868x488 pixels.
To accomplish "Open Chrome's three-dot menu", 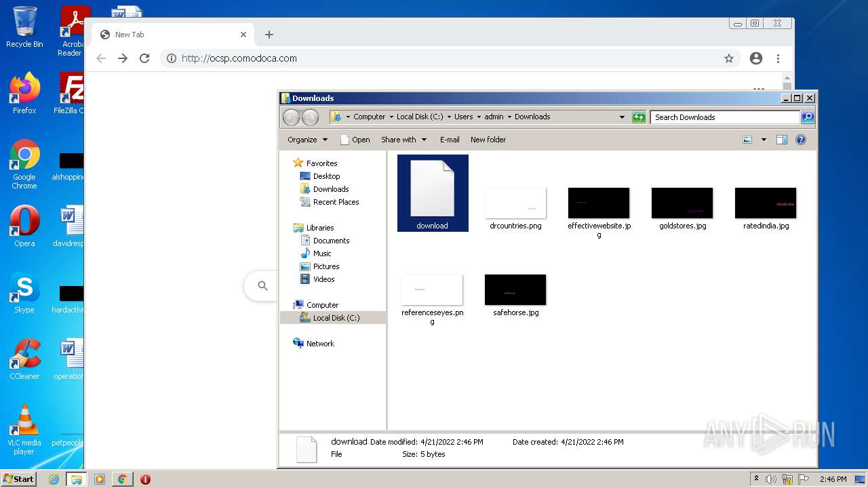I will tap(778, 58).
